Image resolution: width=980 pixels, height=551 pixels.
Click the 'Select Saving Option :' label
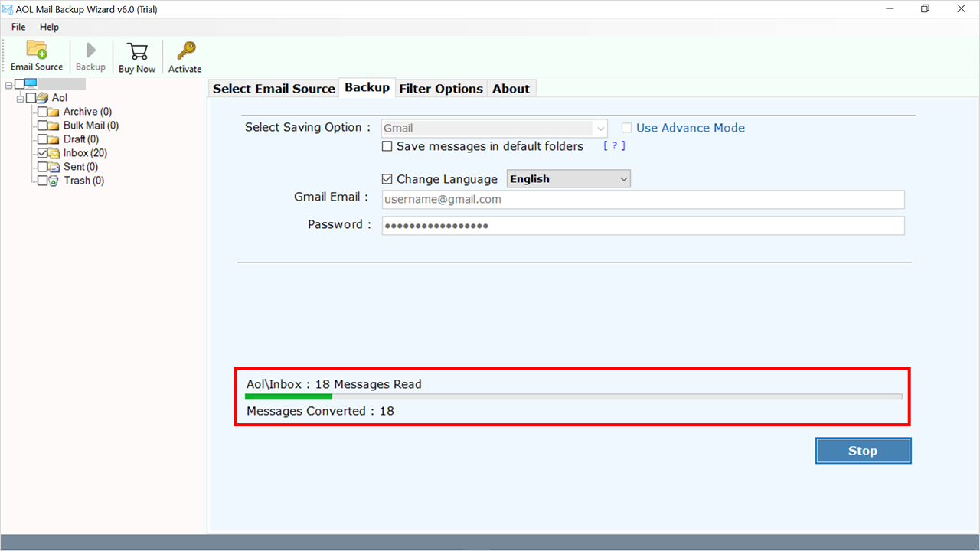click(308, 127)
